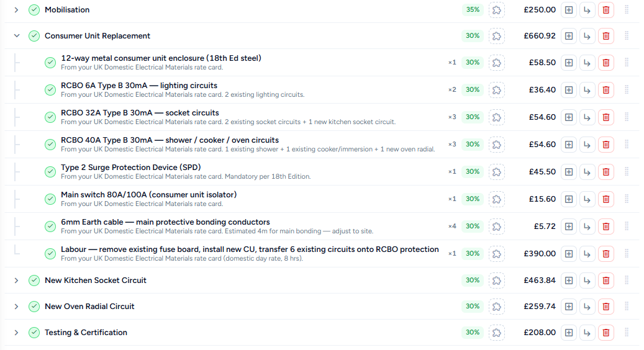
Task: Select the RCBO 32A Type B socket circuits title
Action: point(140,113)
